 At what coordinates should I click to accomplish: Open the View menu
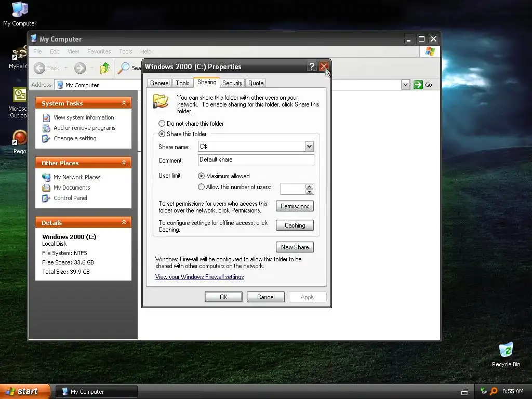point(73,51)
